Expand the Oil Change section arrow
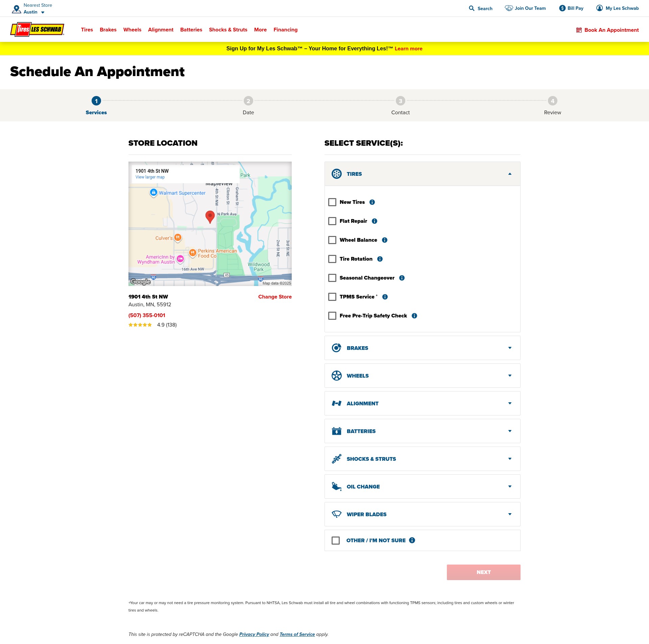 [x=510, y=486]
